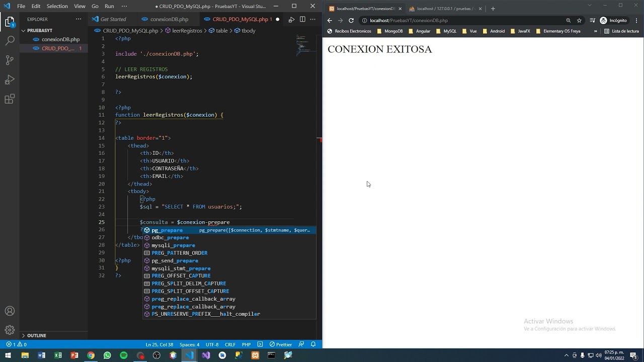Open Recibos Electronicos bookmark
Image resolution: width=644 pixels, height=362 pixels.
click(349, 31)
